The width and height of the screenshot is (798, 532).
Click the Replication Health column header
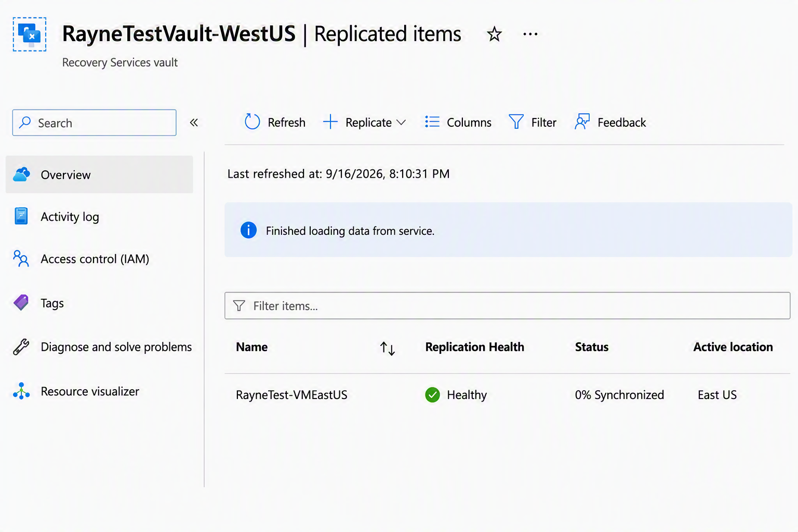click(x=475, y=347)
